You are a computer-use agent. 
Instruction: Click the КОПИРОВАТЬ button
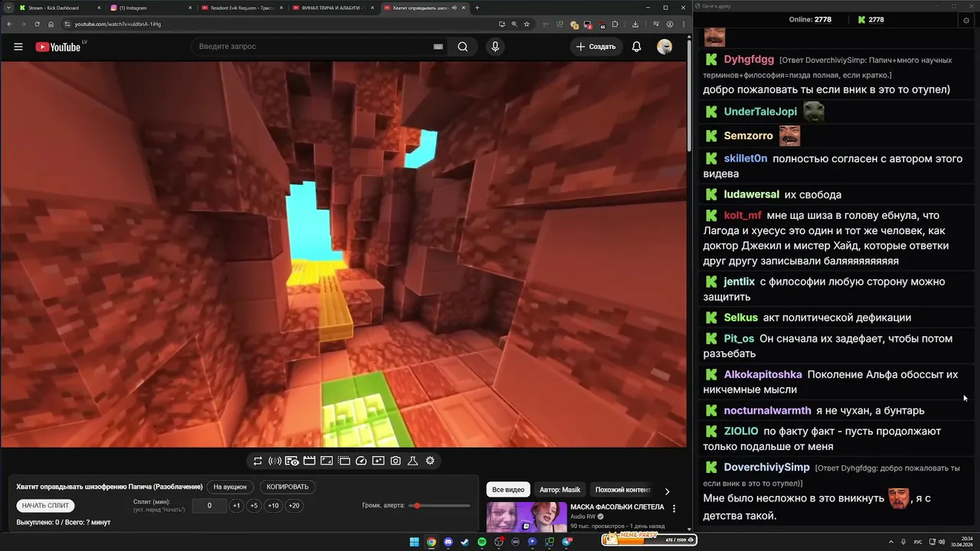[x=288, y=487]
